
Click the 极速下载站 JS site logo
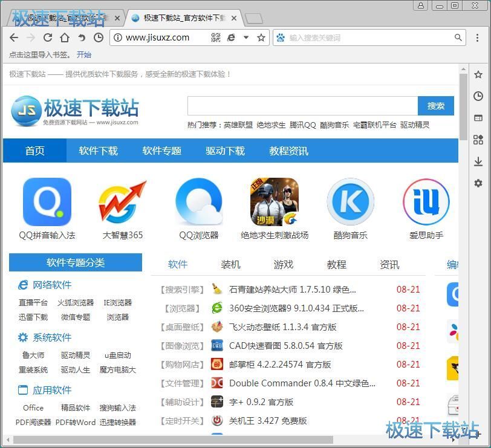(x=74, y=111)
